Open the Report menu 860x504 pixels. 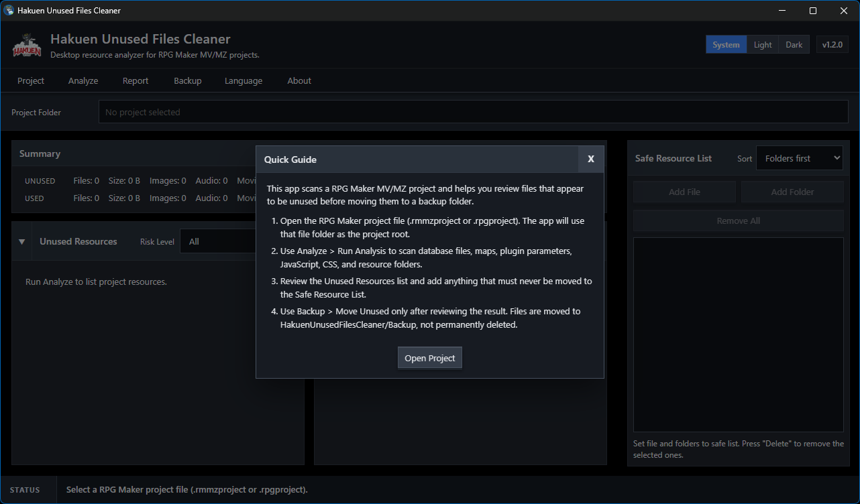click(136, 80)
